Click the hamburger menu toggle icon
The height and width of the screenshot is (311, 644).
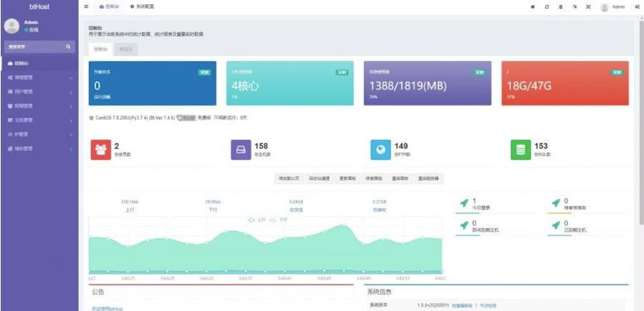tap(87, 6)
